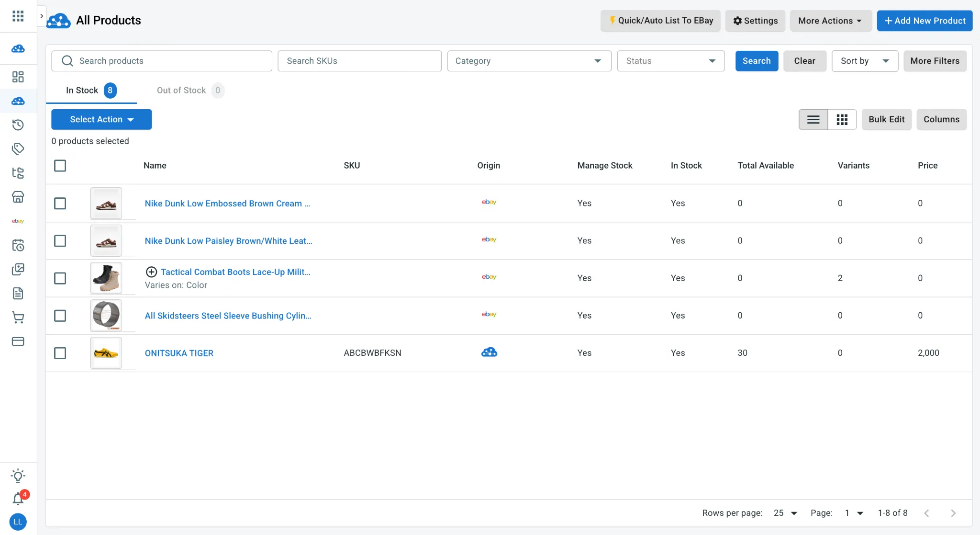Open the scheduled calendar icon in sidebar
Image resolution: width=980 pixels, height=535 pixels.
[18, 245]
